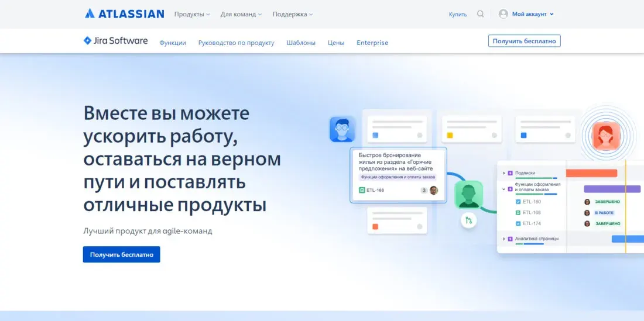Click Лучший продукт для agile-команд text
The image size is (644, 321).
[148, 231]
